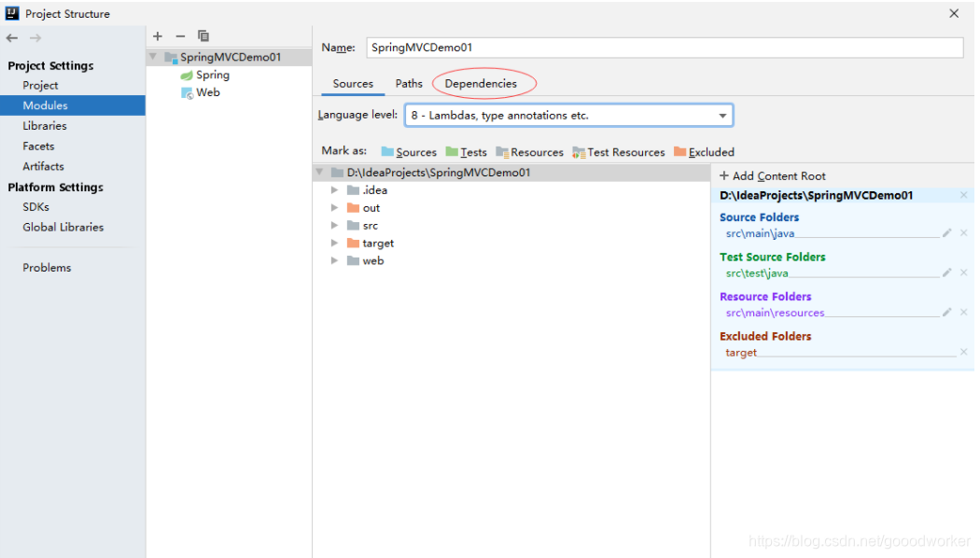Select the .idea folder row

(x=511, y=190)
